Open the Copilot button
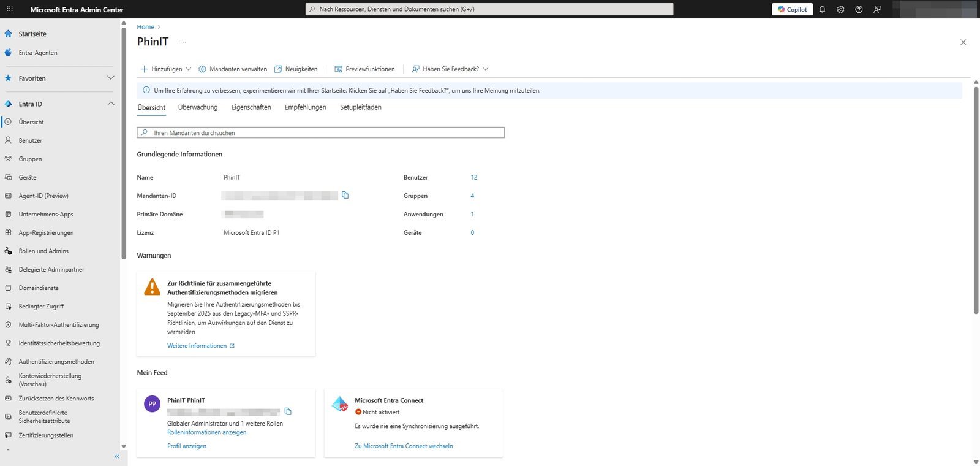 (x=792, y=9)
